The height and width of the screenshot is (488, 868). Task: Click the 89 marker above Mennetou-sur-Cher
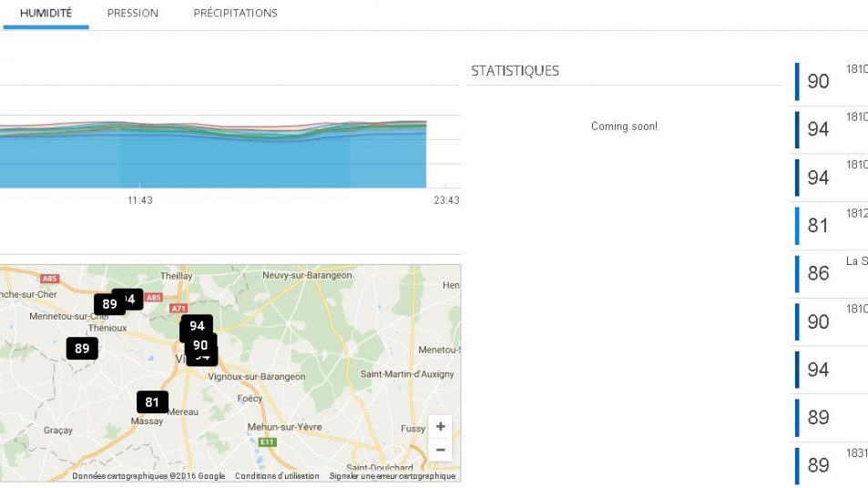[108, 304]
